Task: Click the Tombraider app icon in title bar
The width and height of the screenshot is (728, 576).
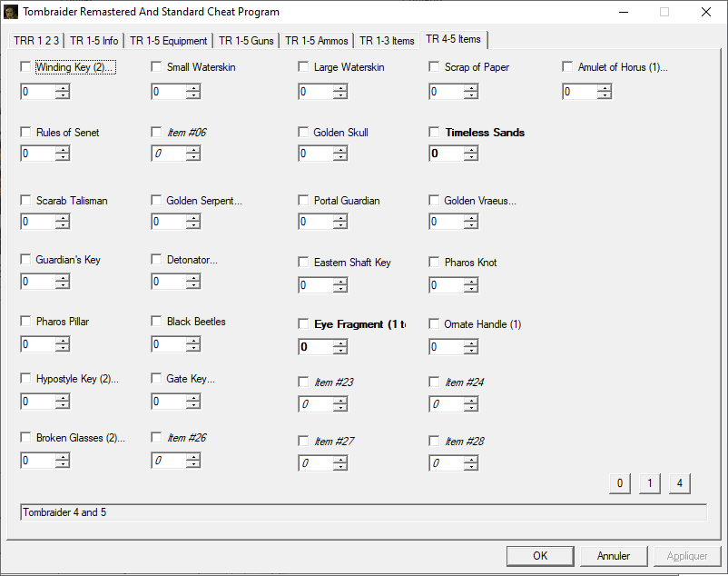Action: click(11, 12)
